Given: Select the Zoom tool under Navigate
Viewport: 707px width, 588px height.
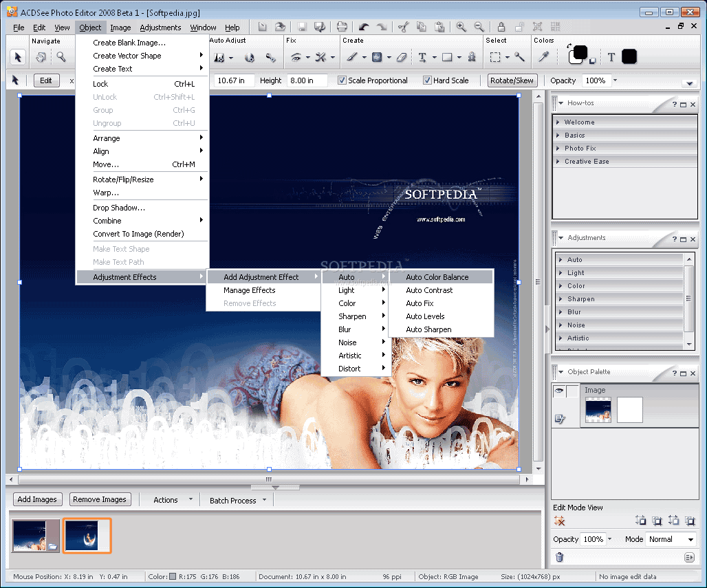Looking at the screenshot, I should click(61, 57).
